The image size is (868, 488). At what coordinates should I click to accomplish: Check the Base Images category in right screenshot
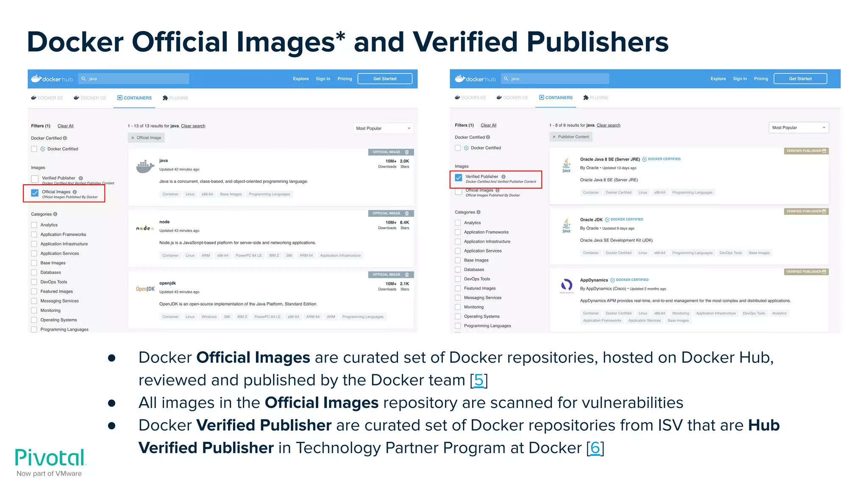point(458,261)
